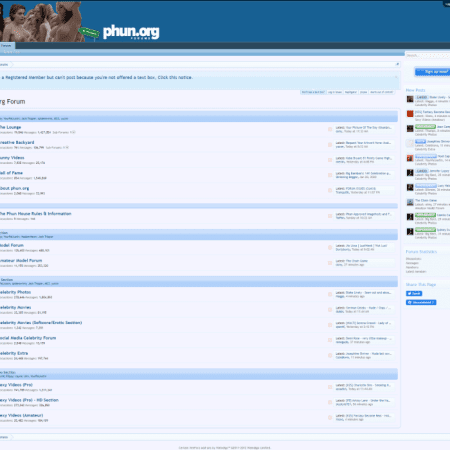Screen dimensions: 450x450
Task: Open the Model Forum
Action: pos(12,245)
